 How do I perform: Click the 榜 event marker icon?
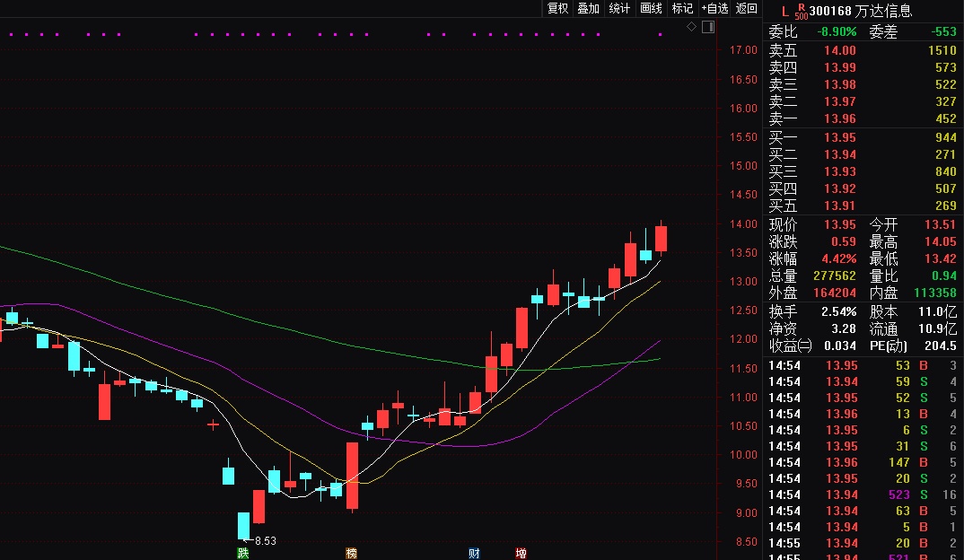pyautogui.click(x=351, y=553)
